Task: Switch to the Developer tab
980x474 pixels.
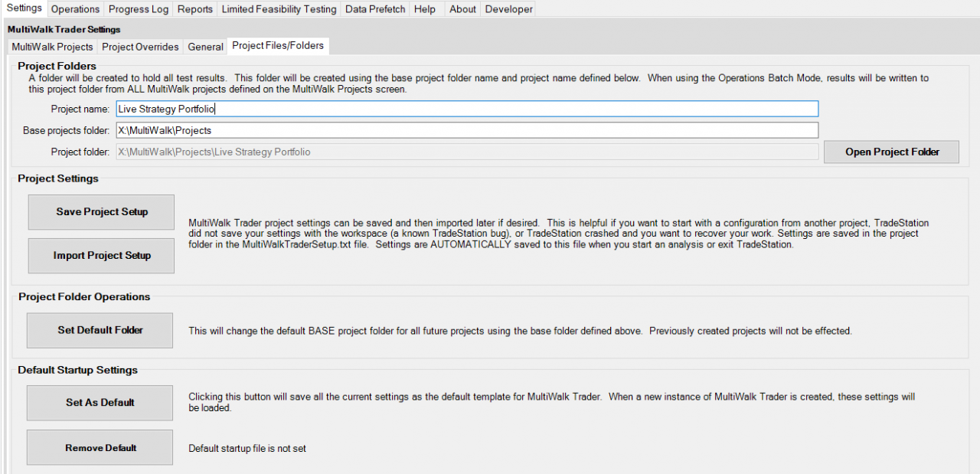Action: pyautogui.click(x=509, y=9)
